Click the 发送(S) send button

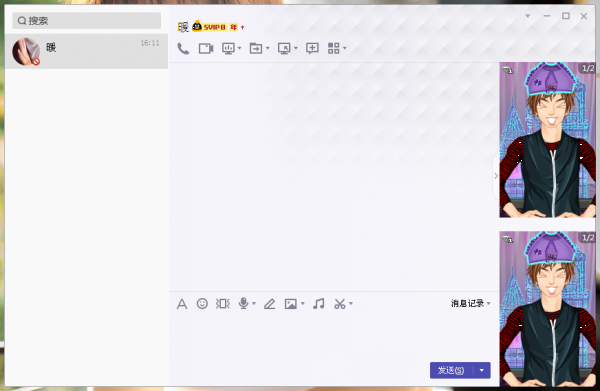[451, 370]
